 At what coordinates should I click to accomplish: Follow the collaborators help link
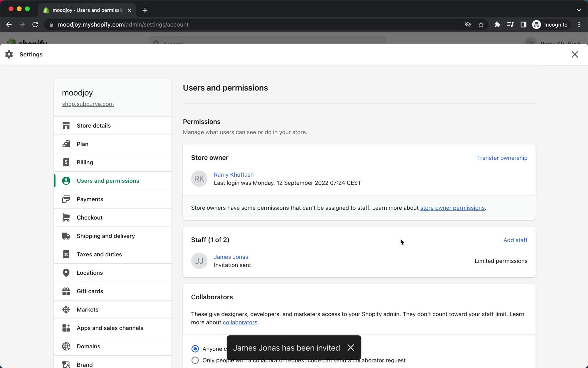pos(240,322)
